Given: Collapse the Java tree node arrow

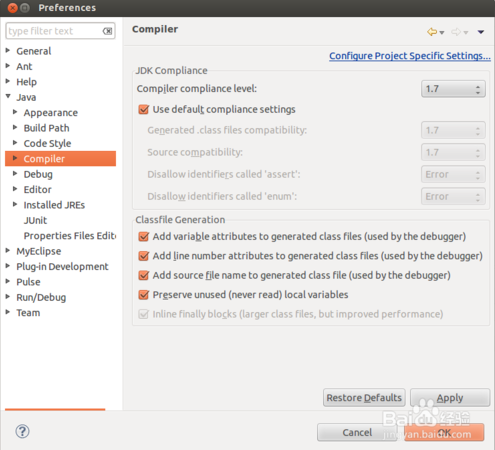Looking at the screenshot, I should (8, 96).
